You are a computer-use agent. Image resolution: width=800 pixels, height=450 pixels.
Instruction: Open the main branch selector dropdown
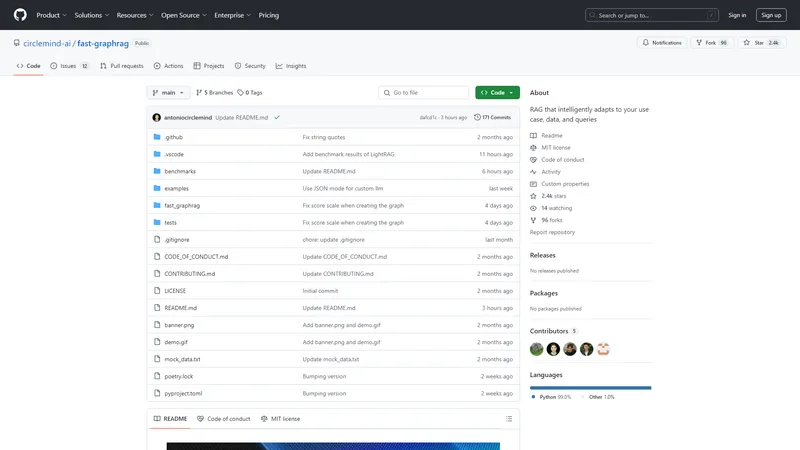168,92
